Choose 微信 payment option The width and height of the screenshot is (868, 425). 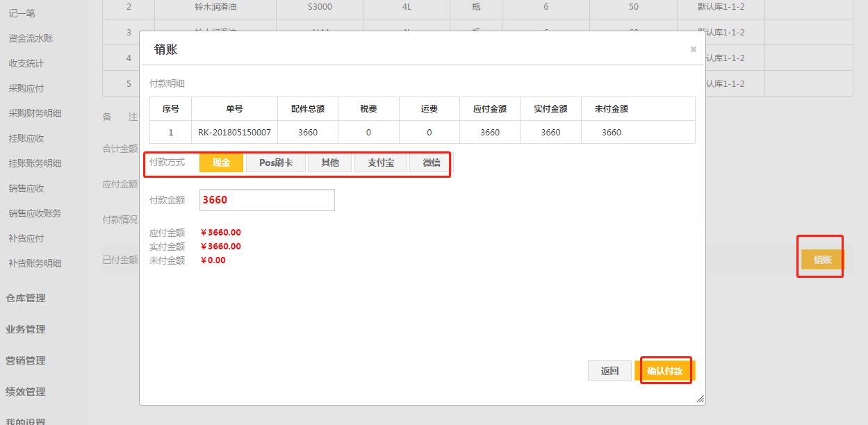431,162
